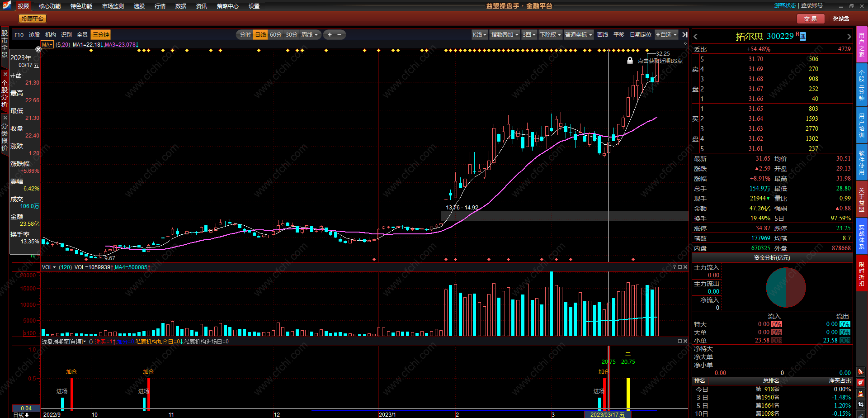Close the 个股分析 side tab
This screenshot has height=418, width=868.
tap(5, 74)
